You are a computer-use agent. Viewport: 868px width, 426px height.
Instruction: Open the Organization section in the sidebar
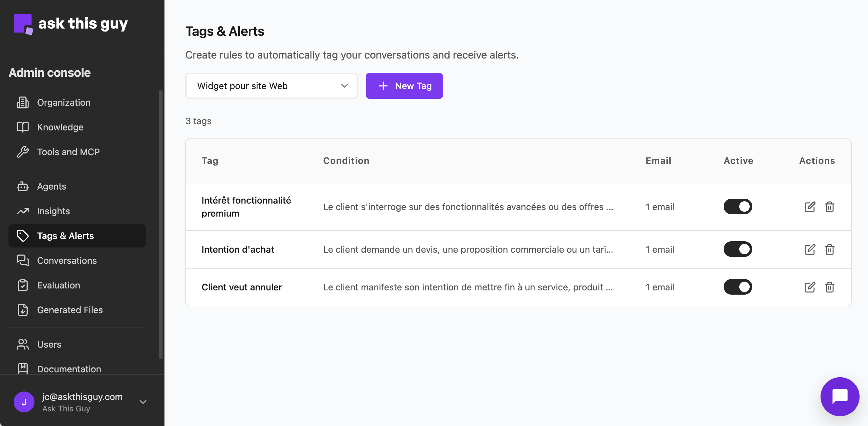[63, 102]
